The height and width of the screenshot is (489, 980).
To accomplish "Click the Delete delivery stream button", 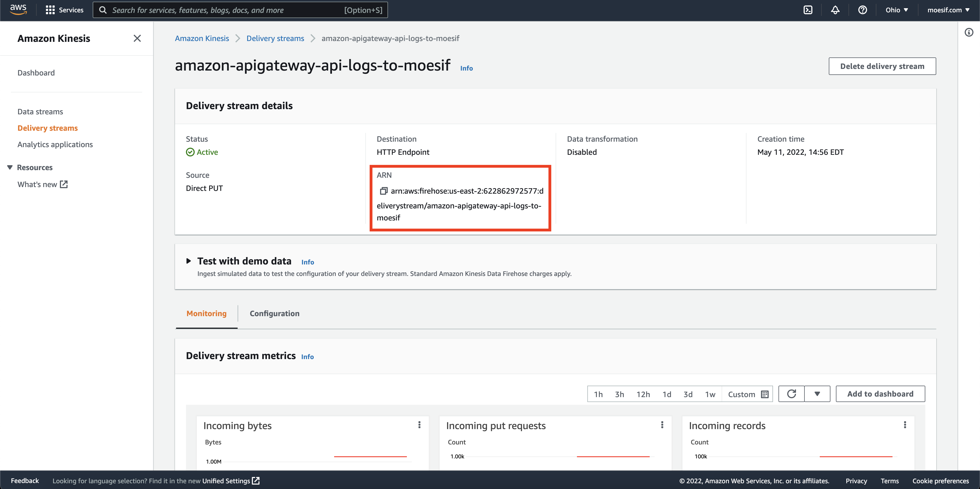I will pyautogui.click(x=882, y=66).
